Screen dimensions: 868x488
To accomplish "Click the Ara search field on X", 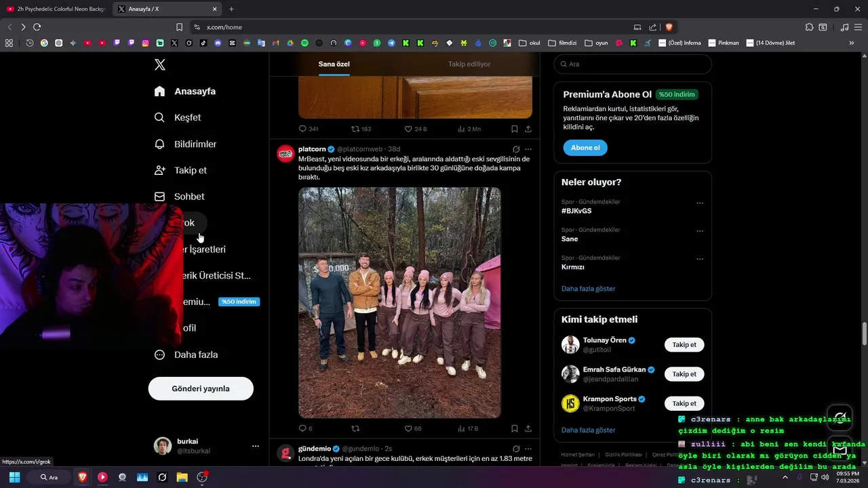I will pyautogui.click(x=633, y=64).
